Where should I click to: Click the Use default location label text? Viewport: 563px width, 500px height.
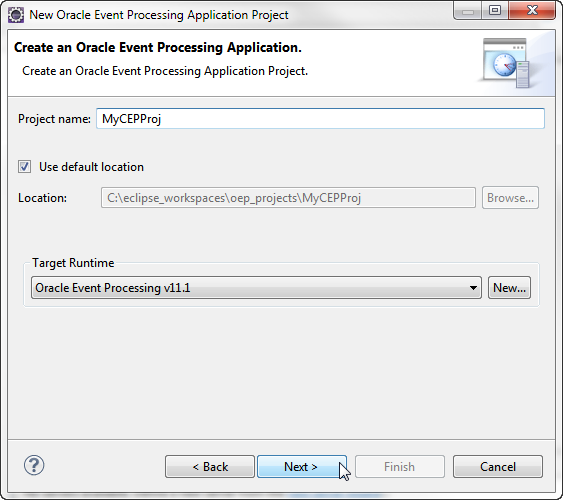point(91,167)
